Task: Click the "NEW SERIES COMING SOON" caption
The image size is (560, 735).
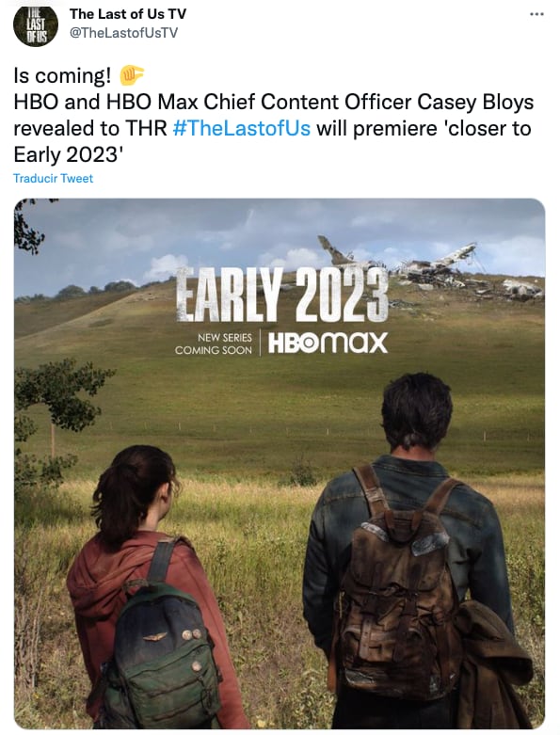Action: (x=214, y=344)
